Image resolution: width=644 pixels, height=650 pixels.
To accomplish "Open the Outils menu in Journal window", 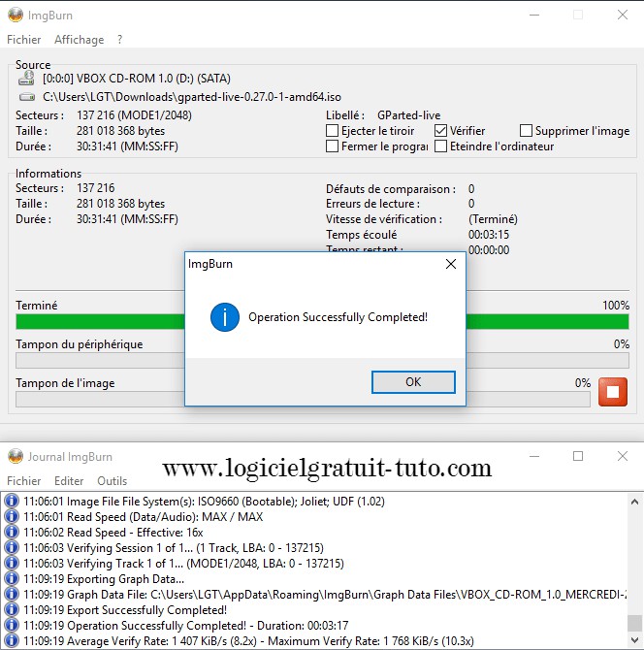I will point(112,481).
